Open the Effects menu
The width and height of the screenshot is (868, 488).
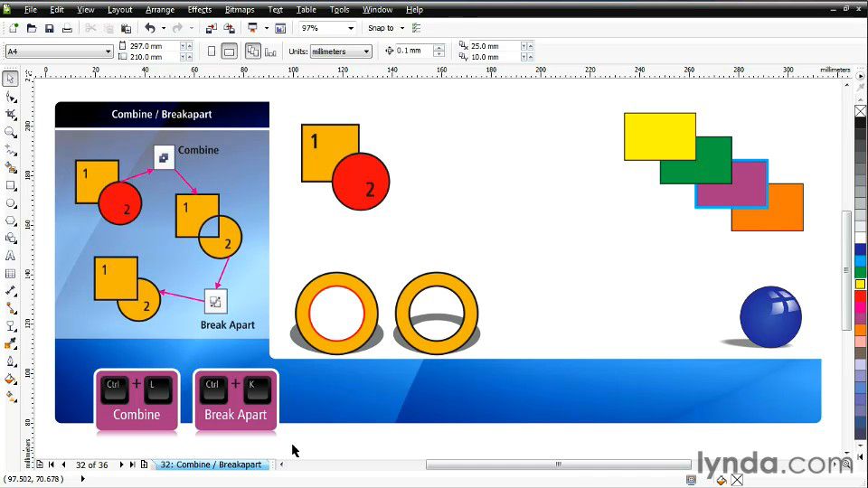click(200, 10)
